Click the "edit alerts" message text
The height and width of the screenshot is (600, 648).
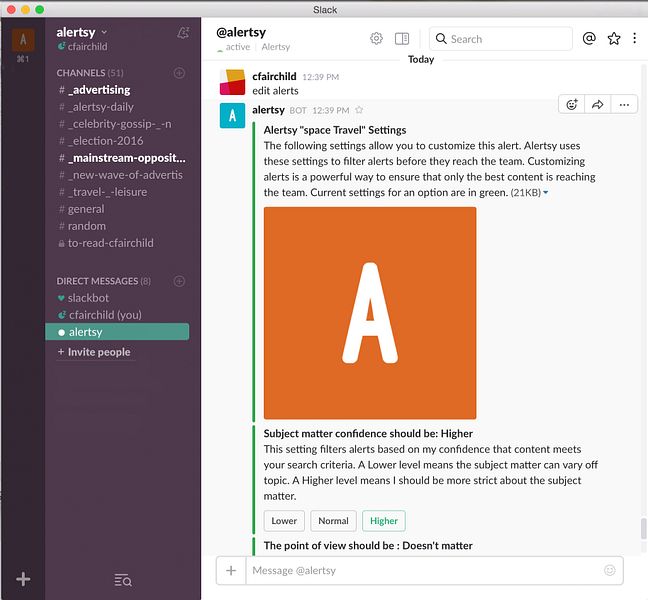(275, 91)
